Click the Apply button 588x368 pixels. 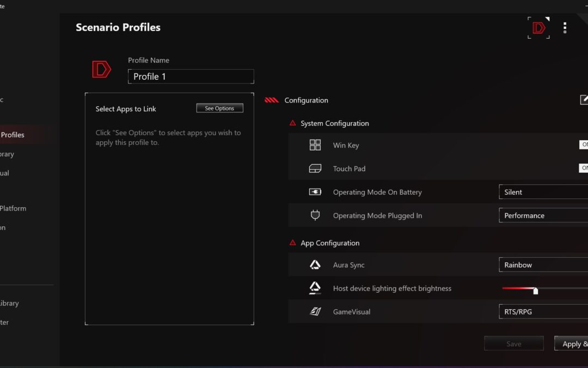(x=572, y=343)
